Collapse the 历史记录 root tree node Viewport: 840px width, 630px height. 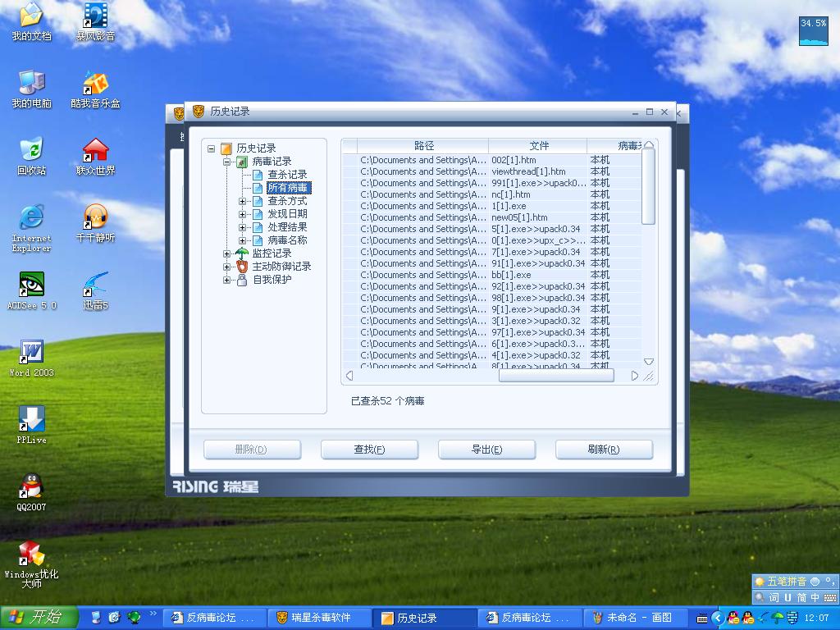click(x=211, y=148)
